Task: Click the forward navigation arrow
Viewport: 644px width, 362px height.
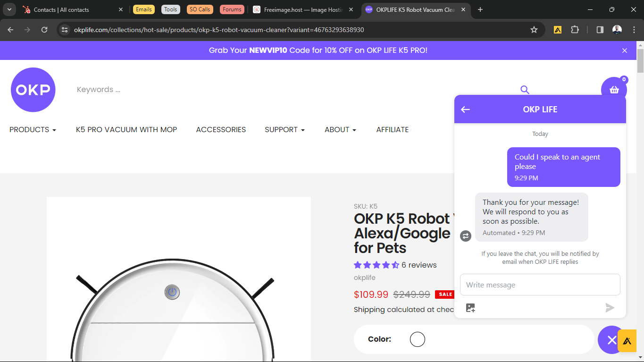Action: 27,30
